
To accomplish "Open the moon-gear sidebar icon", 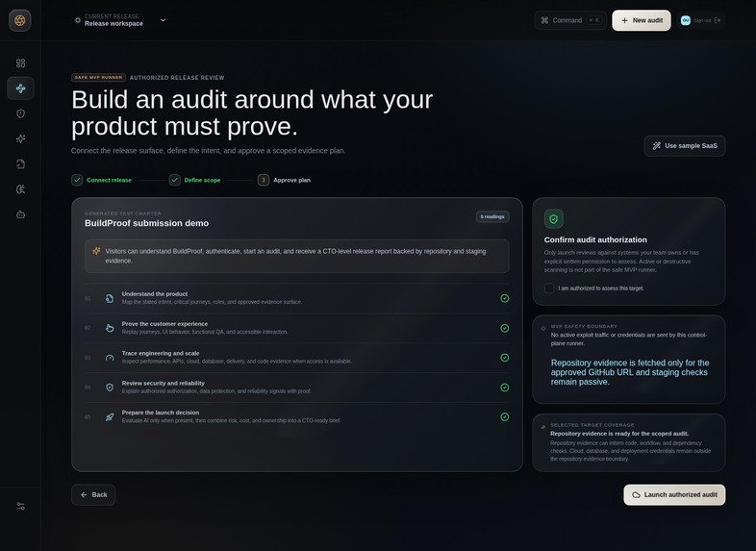I will pyautogui.click(x=21, y=189).
